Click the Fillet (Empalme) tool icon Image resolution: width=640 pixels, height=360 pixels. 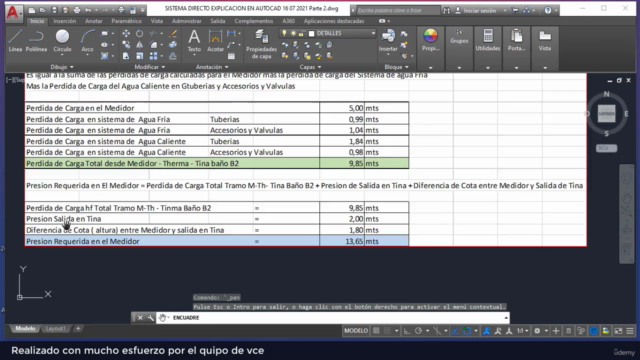point(153,45)
